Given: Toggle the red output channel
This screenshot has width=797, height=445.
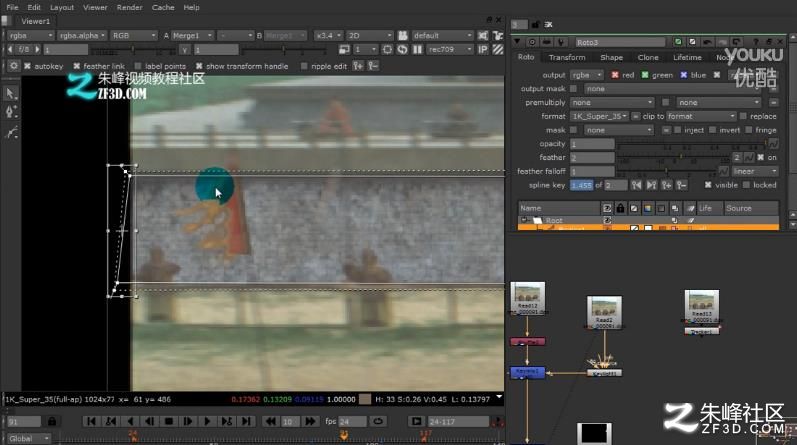Looking at the screenshot, I should pos(615,75).
